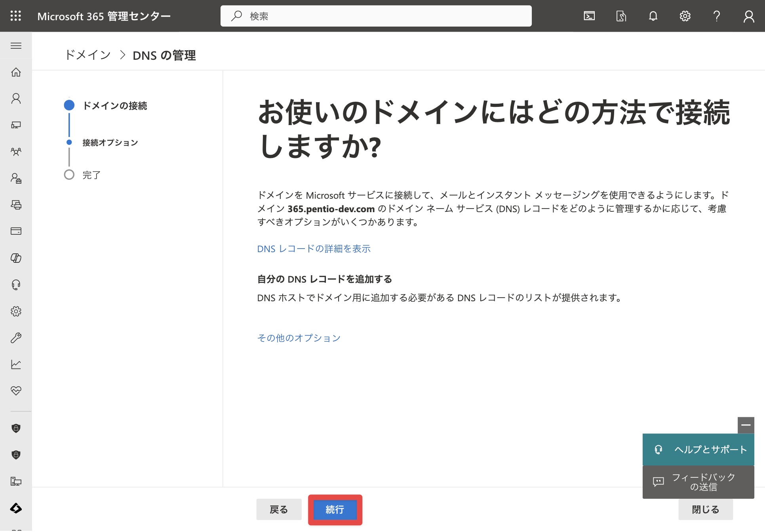Click ドメイン breadcrumb link
Viewport: 765px width, 532px height.
pos(88,55)
